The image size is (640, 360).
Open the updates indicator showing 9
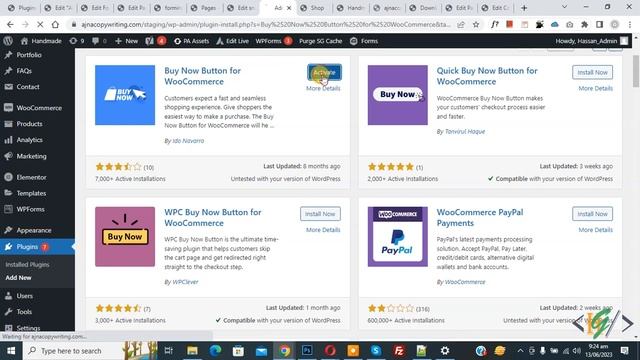(77, 41)
